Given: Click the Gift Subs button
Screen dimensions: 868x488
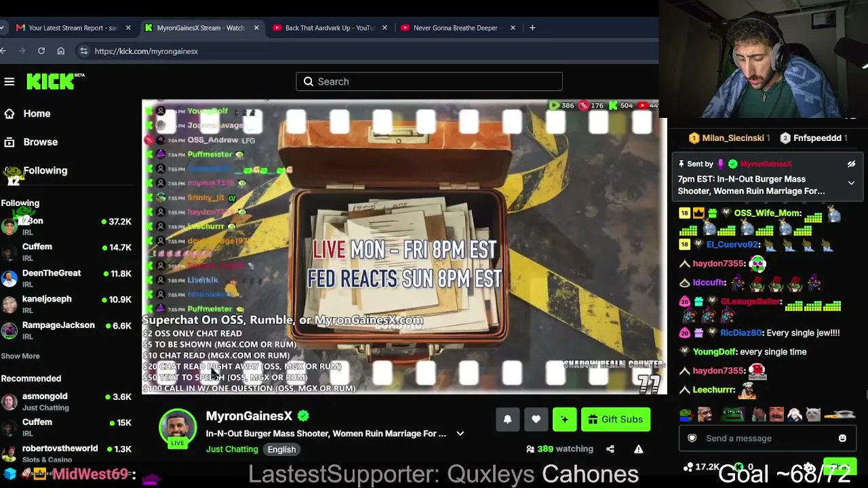Looking at the screenshot, I should pos(616,420).
